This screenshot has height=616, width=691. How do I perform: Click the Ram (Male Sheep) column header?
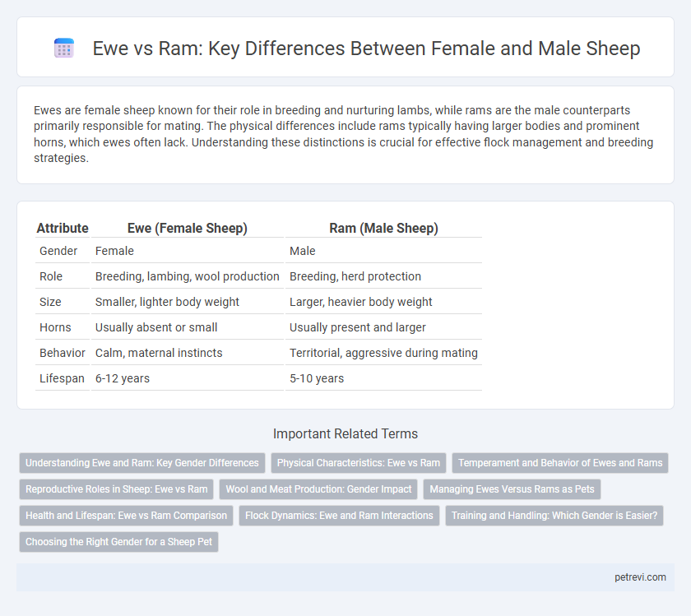tap(383, 228)
